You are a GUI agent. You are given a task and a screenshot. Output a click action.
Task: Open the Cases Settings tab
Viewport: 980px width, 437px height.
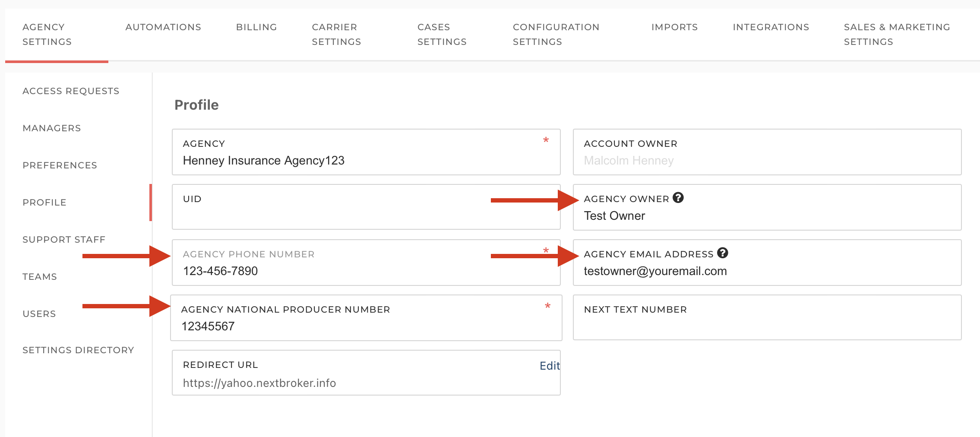pyautogui.click(x=442, y=35)
